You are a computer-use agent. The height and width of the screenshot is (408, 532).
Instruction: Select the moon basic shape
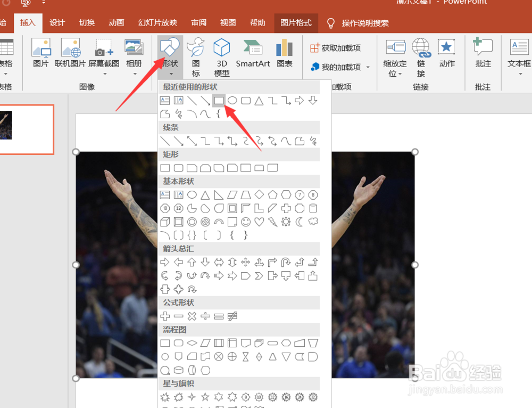(x=299, y=222)
